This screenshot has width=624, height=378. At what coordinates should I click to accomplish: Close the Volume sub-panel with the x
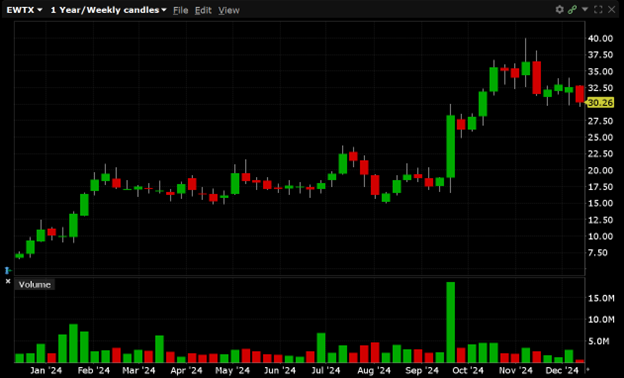point(8,281)
